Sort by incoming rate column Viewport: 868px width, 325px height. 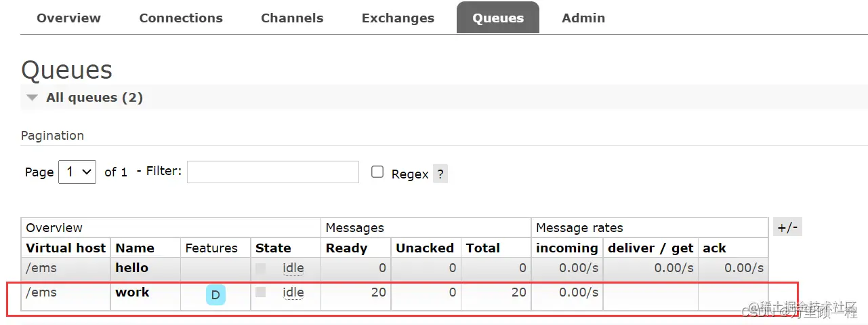point(567,248)
